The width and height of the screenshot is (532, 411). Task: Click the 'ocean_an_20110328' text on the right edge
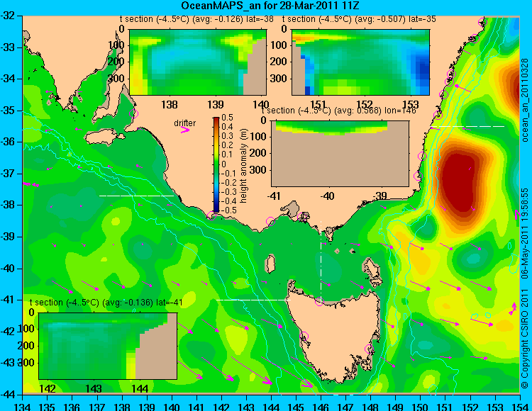(525, 100)
